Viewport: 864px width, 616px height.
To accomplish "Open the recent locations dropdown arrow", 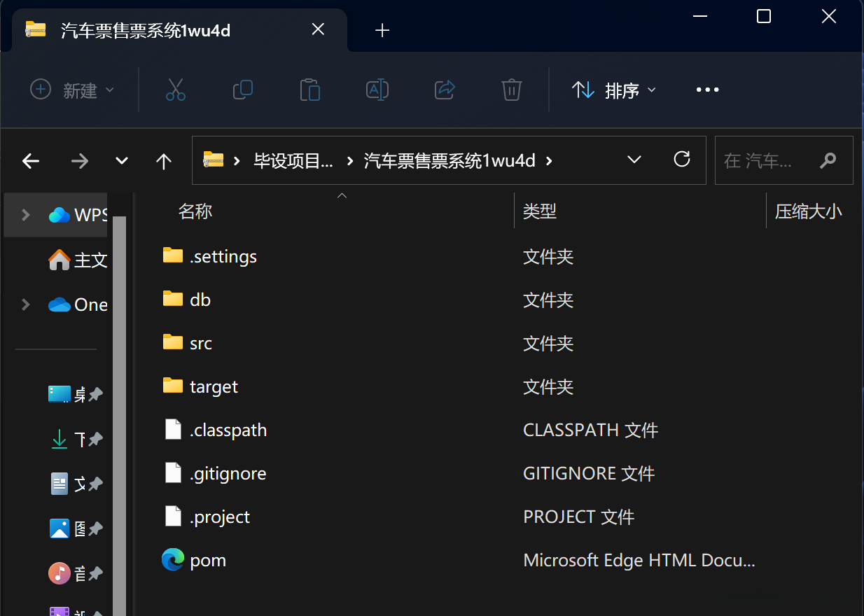I will tap(122, 161).
